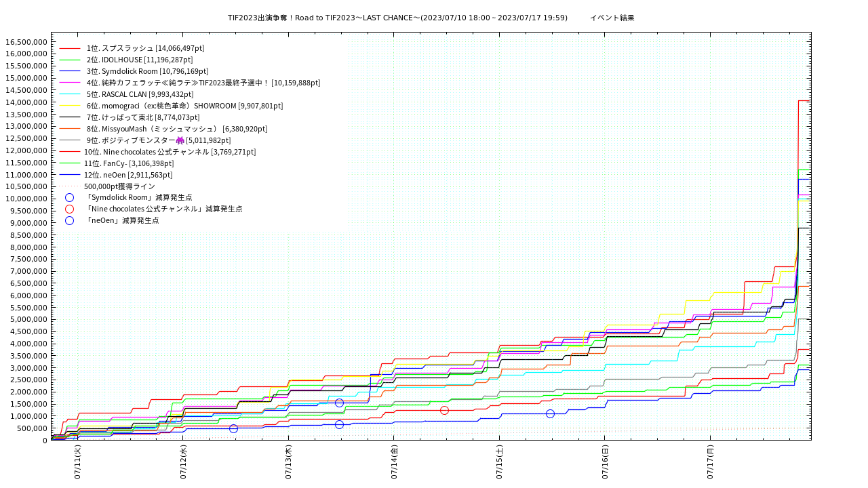
Task: Click the red circle marker on the chart
Action: click(444, 410)
